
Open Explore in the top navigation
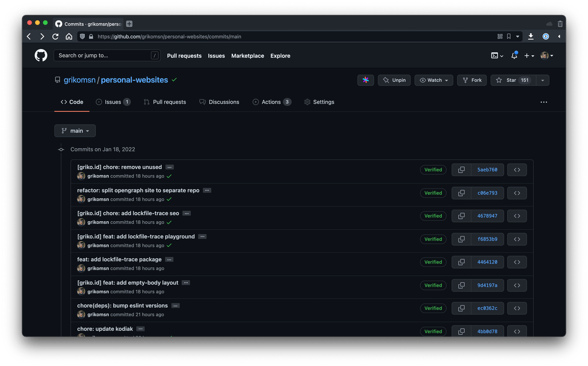[280, 56]
